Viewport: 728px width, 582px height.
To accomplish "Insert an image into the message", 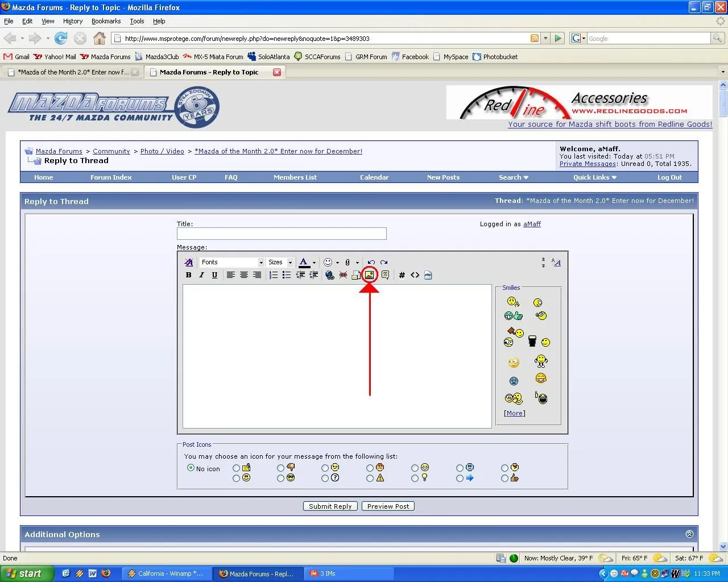I will (x=370, y=275).
